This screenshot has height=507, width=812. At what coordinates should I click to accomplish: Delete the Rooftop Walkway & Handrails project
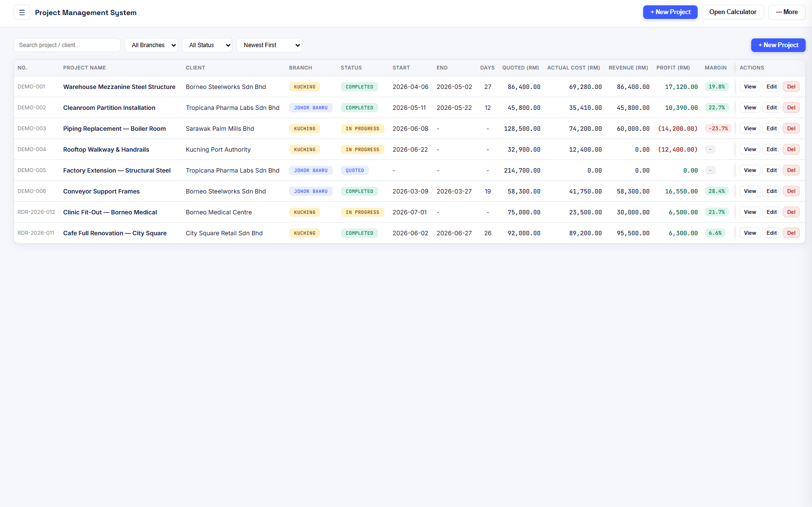pos(791,150)
